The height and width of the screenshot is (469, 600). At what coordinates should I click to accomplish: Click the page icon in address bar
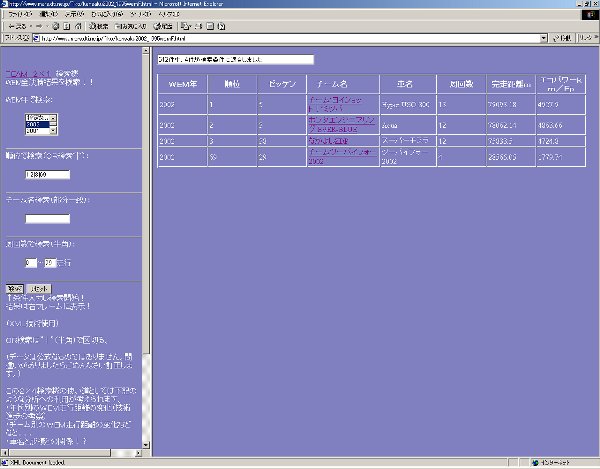pyautogui.click(x=37, y=38)
